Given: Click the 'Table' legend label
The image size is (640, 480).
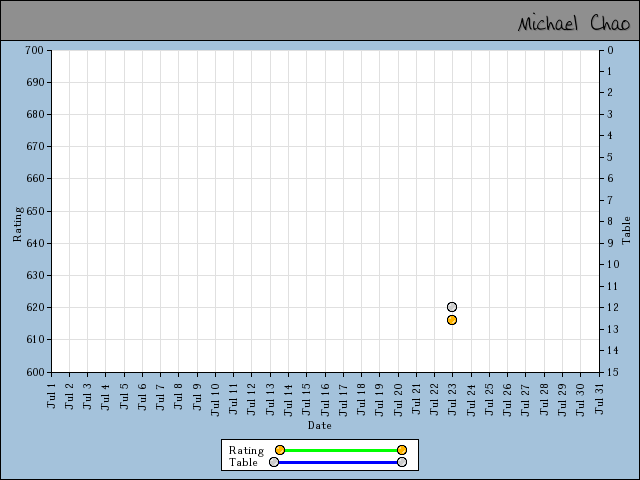Looking at the screenshot, I should 243,462.
